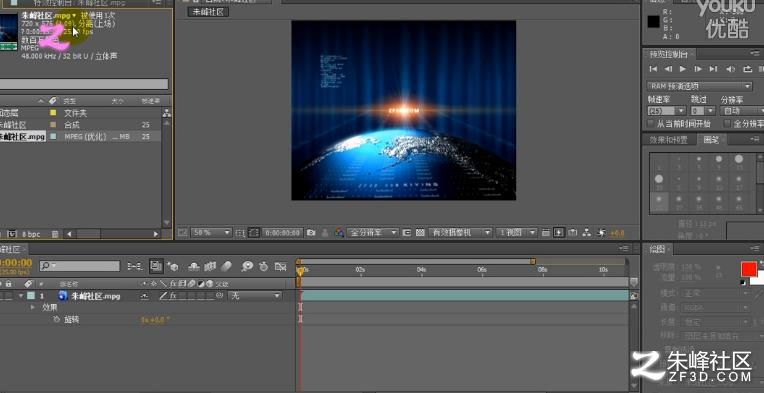The height and width of the screenshot is (393, 764).
Task: Open the show channel color icon menu
Action: tap(339, 233)
